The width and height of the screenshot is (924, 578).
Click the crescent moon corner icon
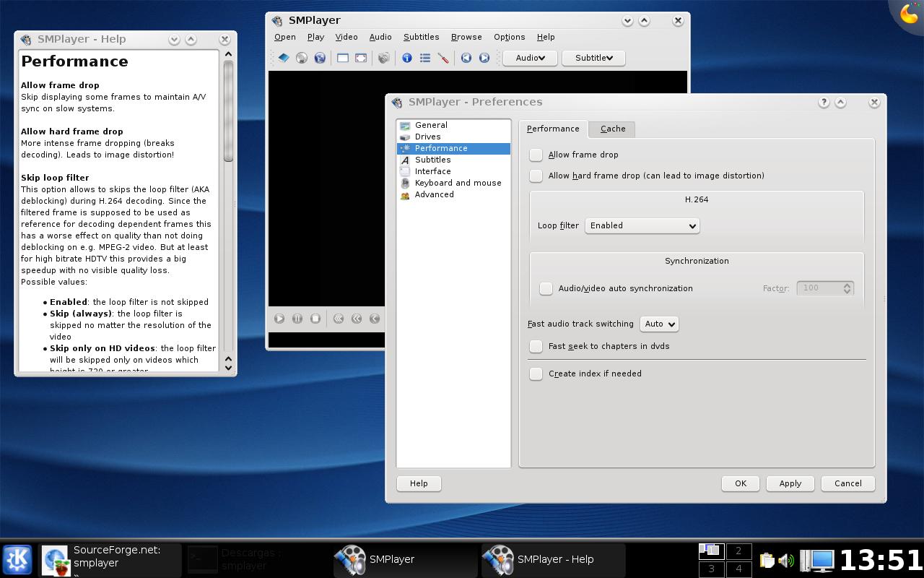click(910, 14)
